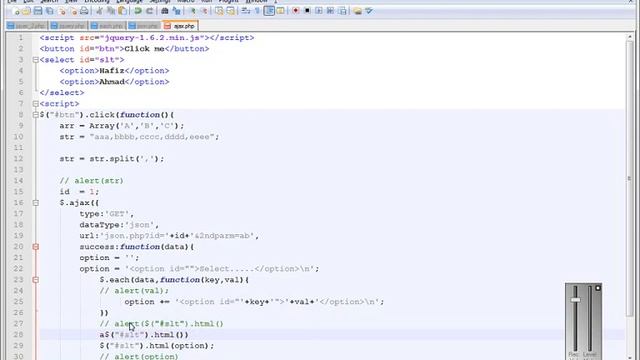
Task: Open Find with the binoculars icon
Action: click(x=164, y=11)
